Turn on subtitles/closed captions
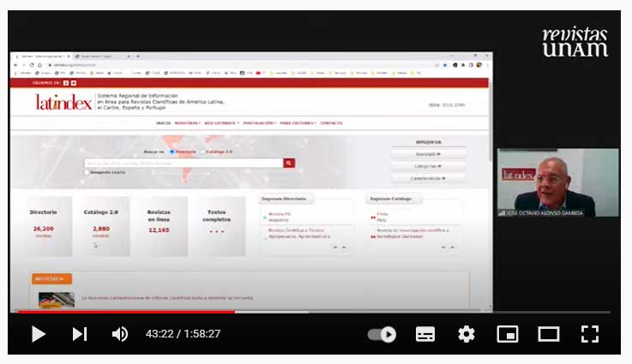Screen dimensions: 632x364 pos(424,334)
